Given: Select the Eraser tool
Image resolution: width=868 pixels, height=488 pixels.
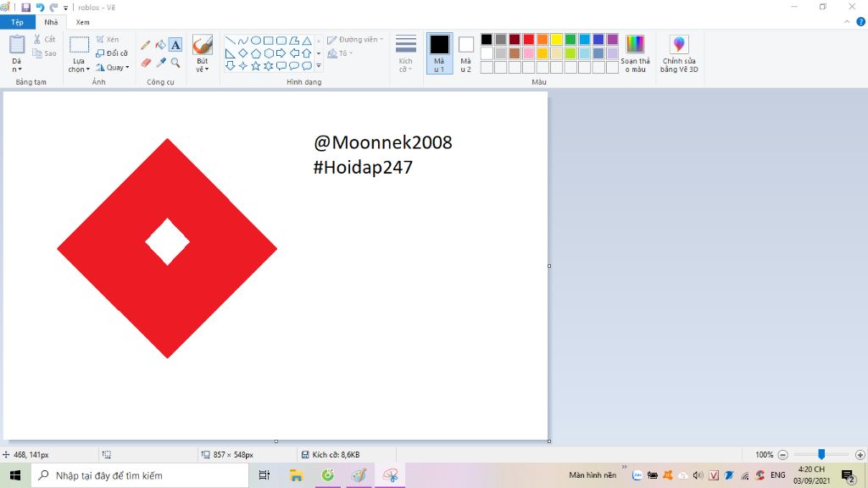Looking at the screenshot, I should point(146,63).
